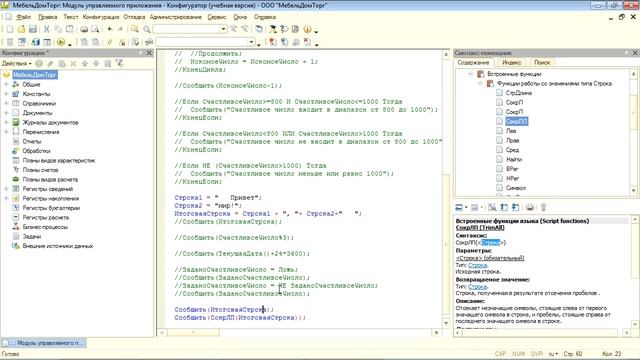Open the Правка menu
The width and height of the screenshot is (640, 360).
pos(47,17)
